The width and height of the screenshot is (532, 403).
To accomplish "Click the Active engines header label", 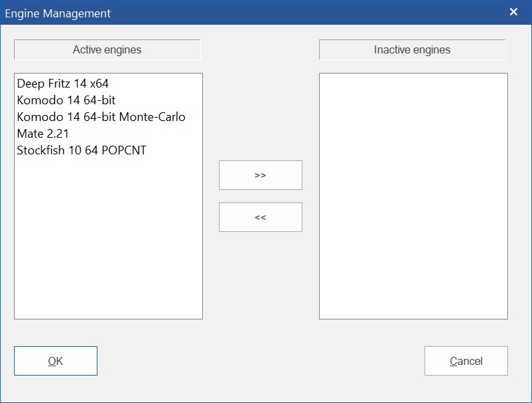I will coord(107,50).
